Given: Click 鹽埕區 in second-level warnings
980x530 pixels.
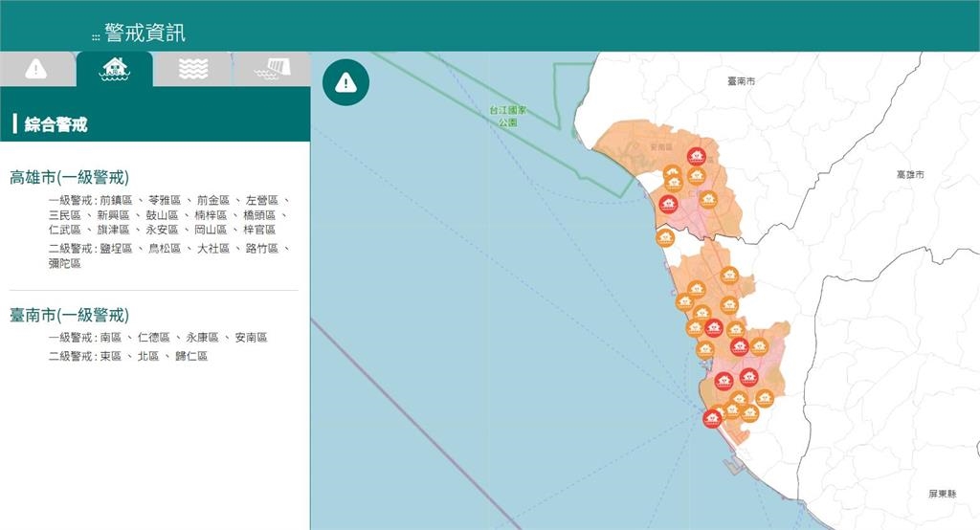Looking at the screenshot, I should [x=116, y=249].
